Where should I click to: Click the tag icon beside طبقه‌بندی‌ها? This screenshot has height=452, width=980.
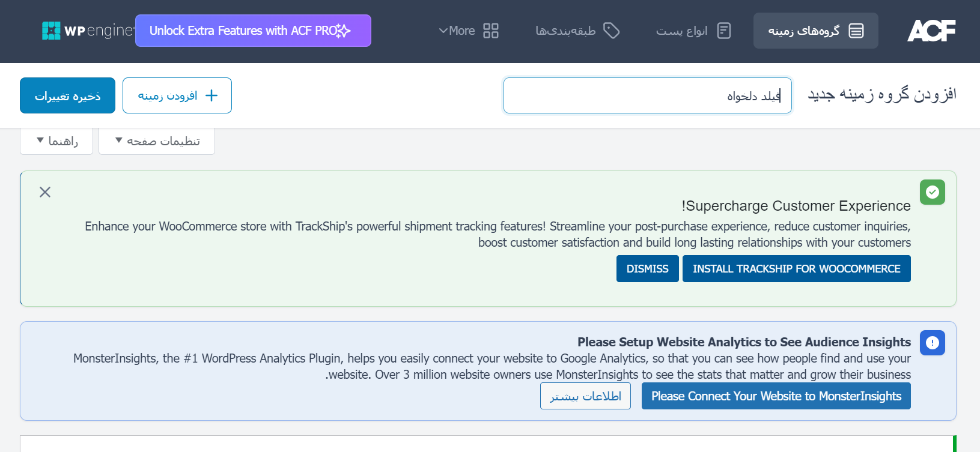tap(611, 31)
